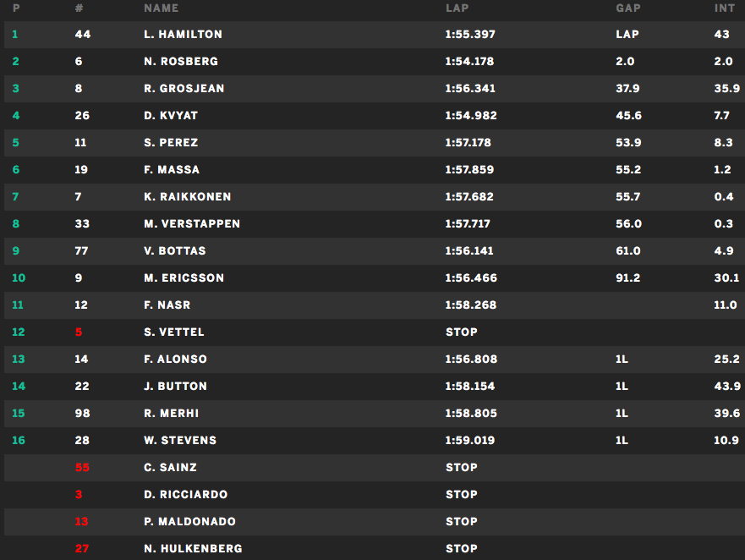This screenshot has width=745, height=560.
Task: Select N. Rosberg in the timing list
Action: (x=181, y=62)
